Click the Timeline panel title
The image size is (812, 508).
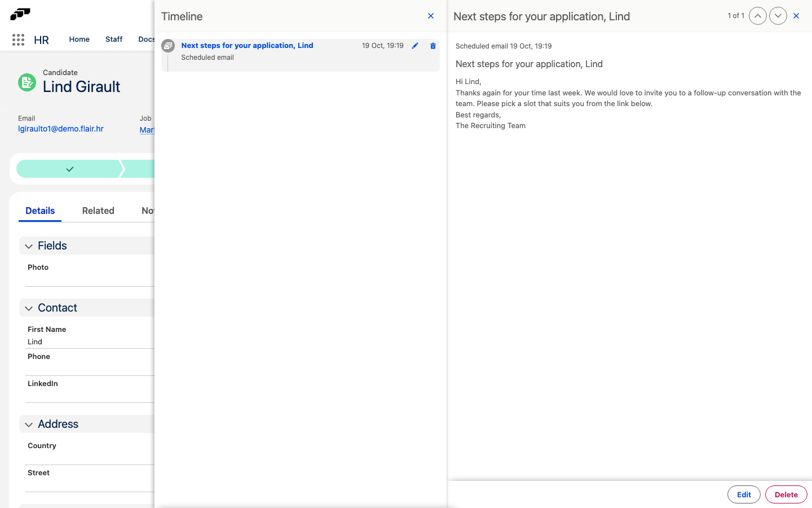182,16
